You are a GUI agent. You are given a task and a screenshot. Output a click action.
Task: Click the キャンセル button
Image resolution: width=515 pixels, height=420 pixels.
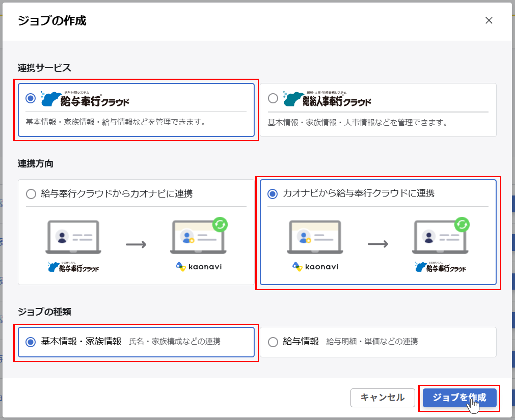point(382,397)
